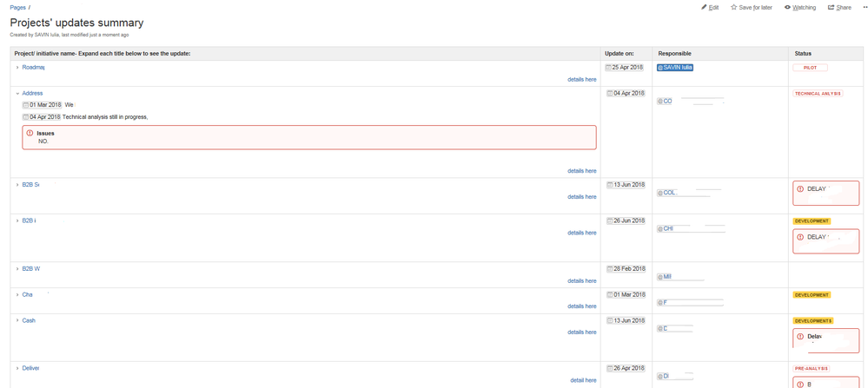868x388 pixels.
Task: Expand the B2B Se row
Action: [17, 185]
